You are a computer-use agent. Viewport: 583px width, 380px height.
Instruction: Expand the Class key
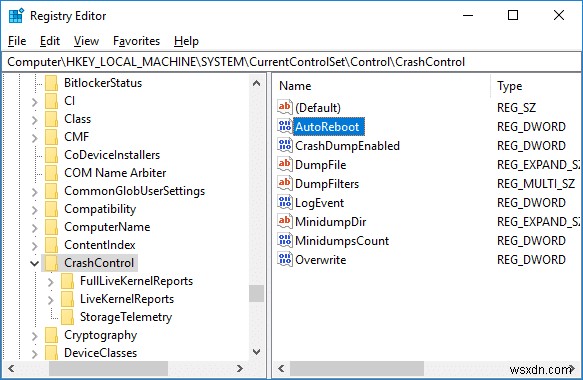(x=35, y=120)
